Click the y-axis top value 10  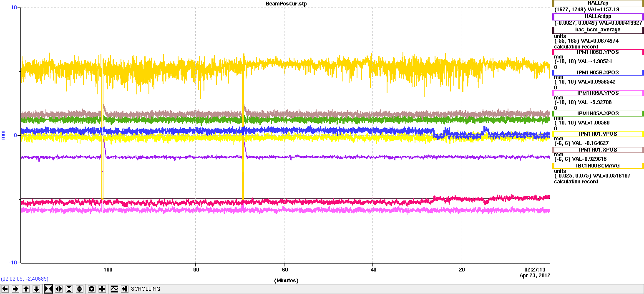[x=14, y=8]
